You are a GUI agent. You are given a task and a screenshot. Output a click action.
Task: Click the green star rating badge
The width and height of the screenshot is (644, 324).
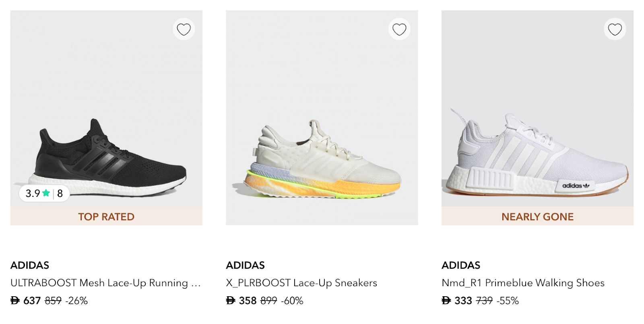point(44,194)
